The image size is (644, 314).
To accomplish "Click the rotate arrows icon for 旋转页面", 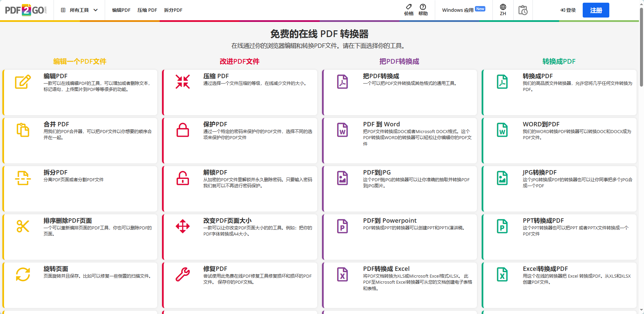I will (x=23, y=275).
